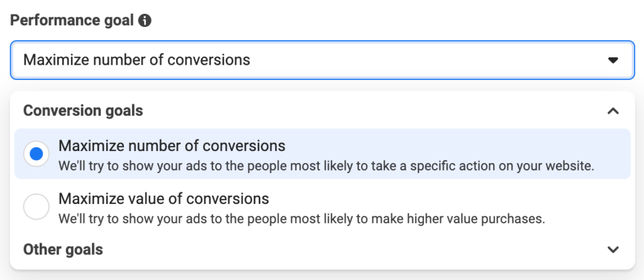Collapse Conversion goals using the up chevron
The image size is (644, 280).
[x=613, y=111]
